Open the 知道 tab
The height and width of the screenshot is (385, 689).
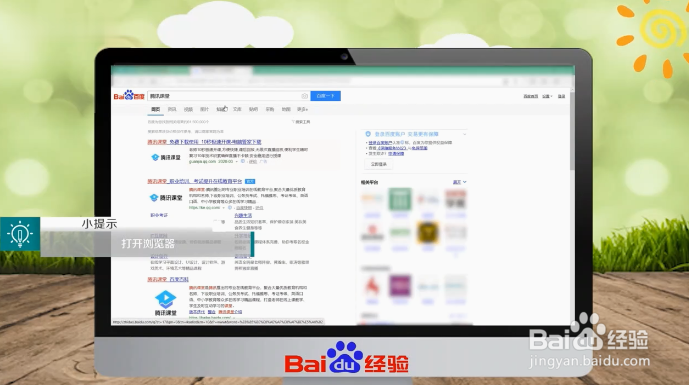tap(221, 109)
